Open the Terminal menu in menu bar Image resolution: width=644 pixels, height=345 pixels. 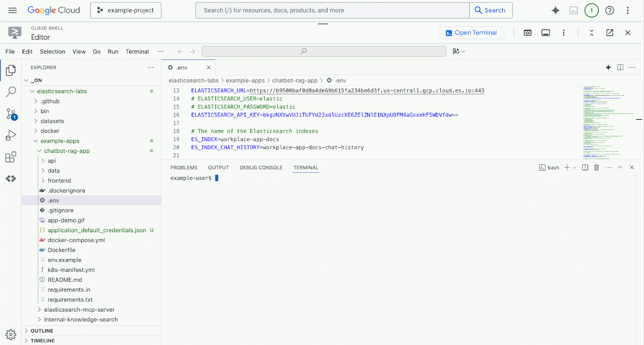point(137,52)
